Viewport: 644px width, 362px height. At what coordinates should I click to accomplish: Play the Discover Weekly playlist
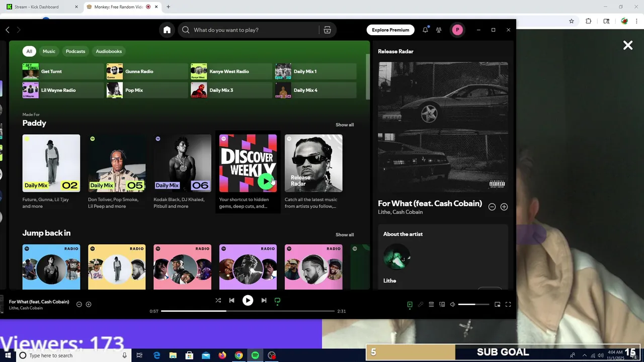click(266, 181)
